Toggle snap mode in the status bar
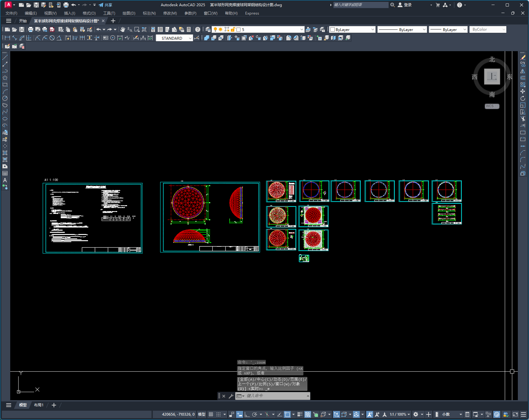The height and width of the screenshot is (420, 529). 218,414
